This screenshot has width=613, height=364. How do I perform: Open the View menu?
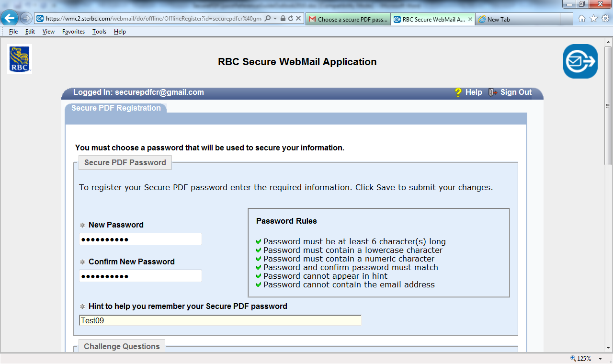[x=48, y=32]
